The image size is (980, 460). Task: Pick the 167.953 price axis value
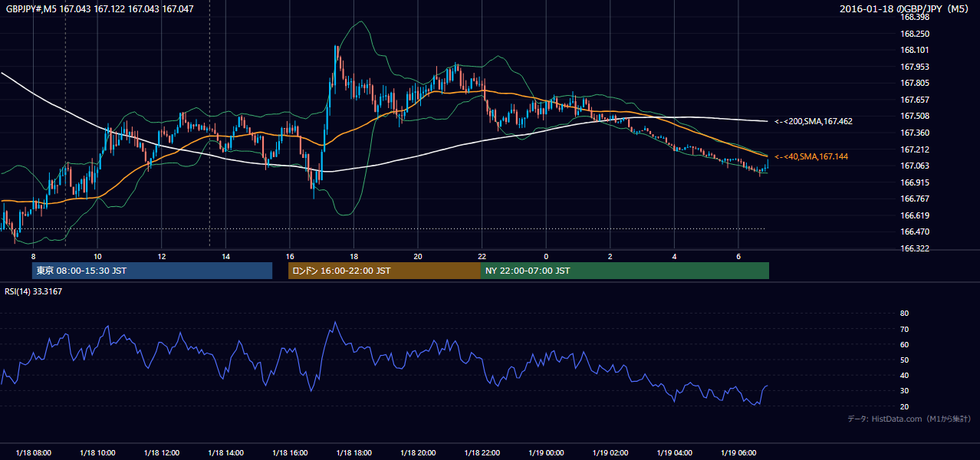click(915, 67)
